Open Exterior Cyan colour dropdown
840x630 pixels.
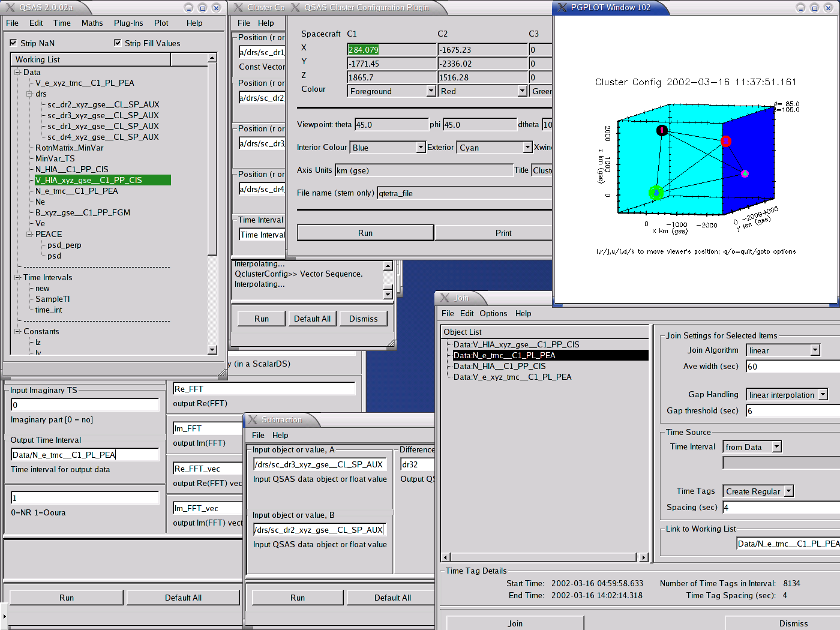(527, 147)
